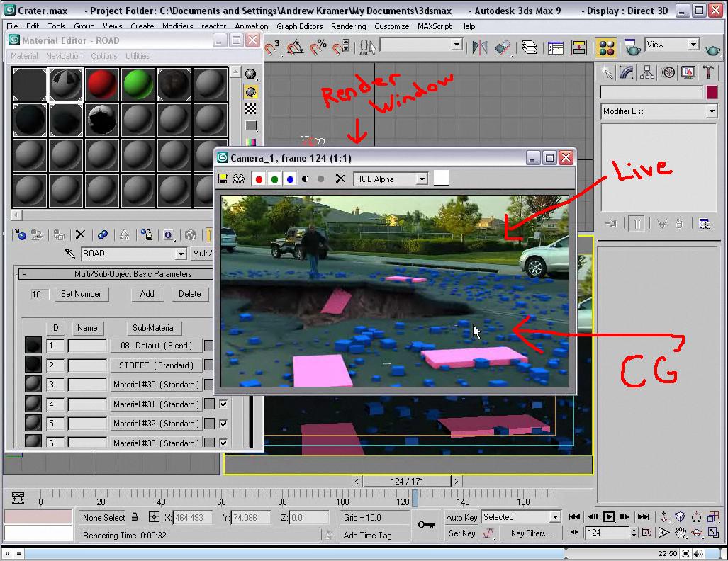Open the Customize menu
Image resolution: width=728 pixels, height=561 pixels.
click(x=392, y=26)
